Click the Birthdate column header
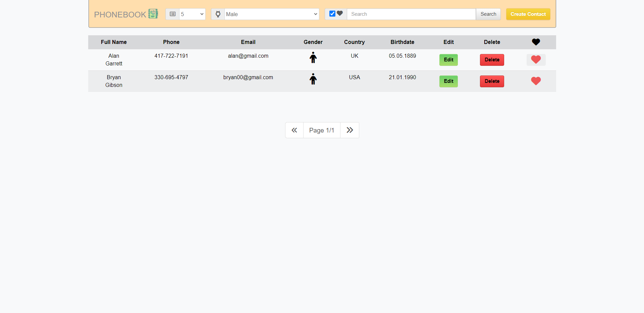 402,42
